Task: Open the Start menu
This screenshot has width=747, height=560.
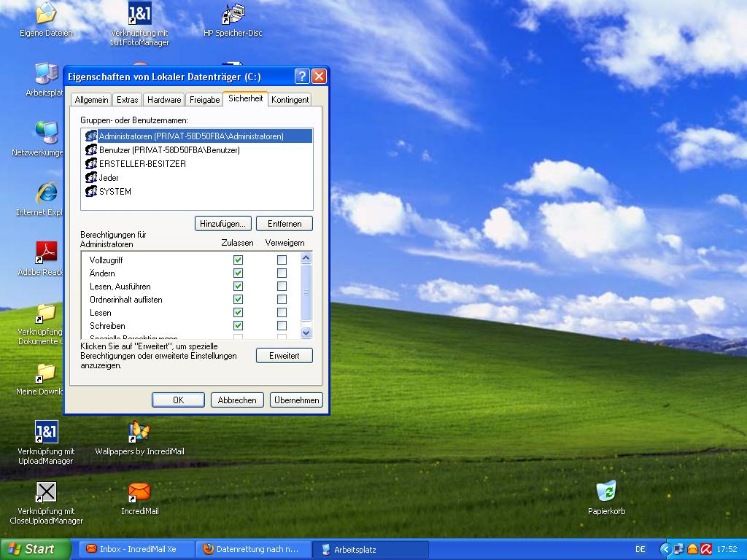Action: 36,549
